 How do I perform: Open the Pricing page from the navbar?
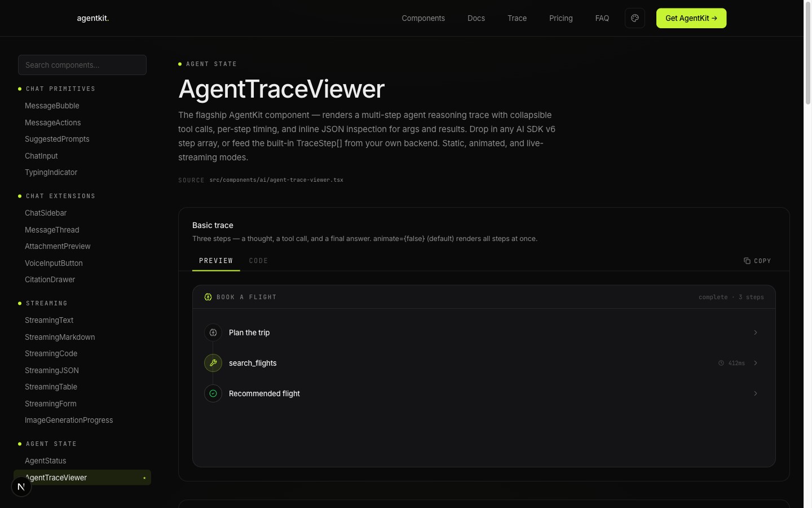[x=561, y=18]
